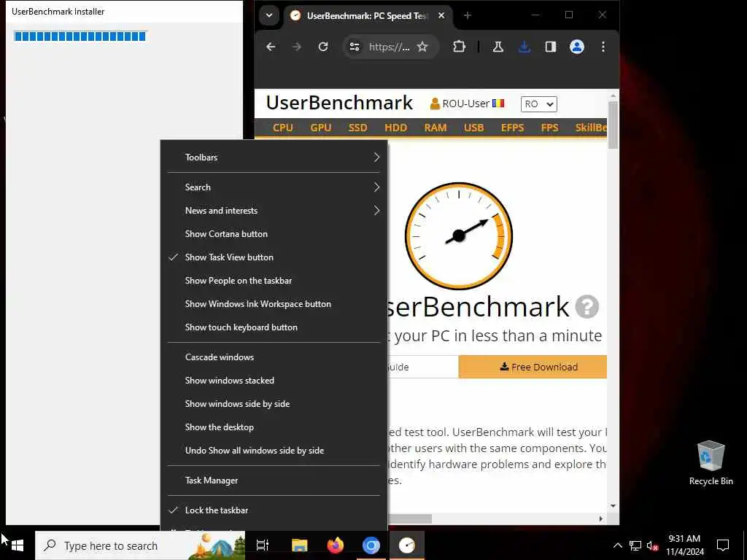Image resolution: width=747 pixels, height=560 pixels.
Task: Open Chrome three-dot menu
Action: coord(603,47)
